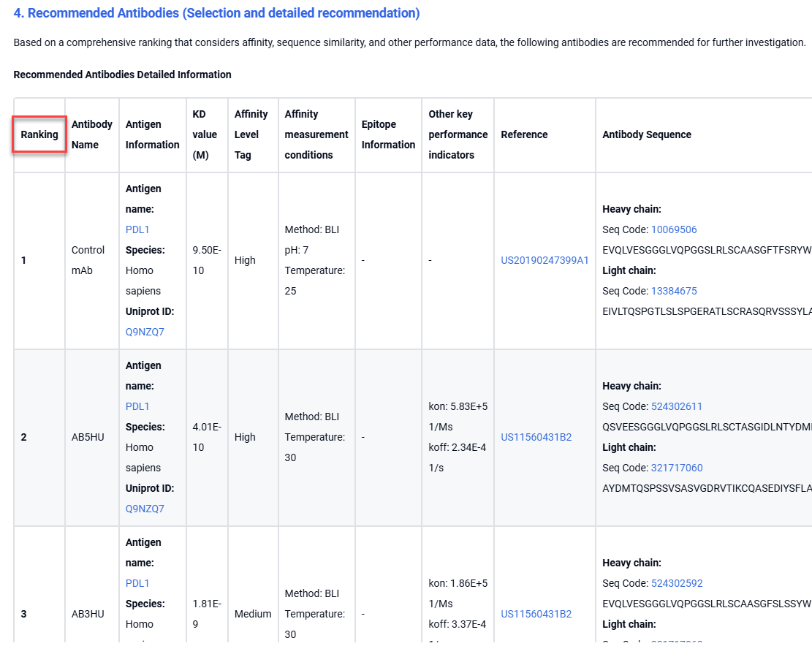Open US11560431B2 reference in the AB3HU row

(x=536, y=614)
